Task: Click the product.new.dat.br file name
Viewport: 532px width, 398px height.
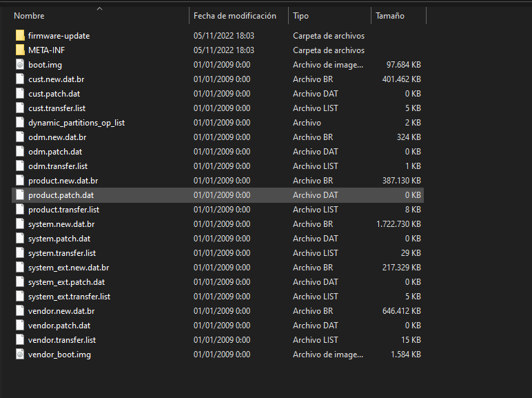Action: tap(63, 181)
